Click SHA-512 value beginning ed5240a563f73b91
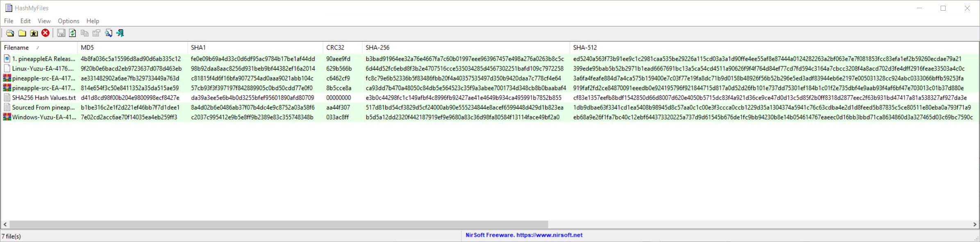980x242 pixels. point(767,59)
